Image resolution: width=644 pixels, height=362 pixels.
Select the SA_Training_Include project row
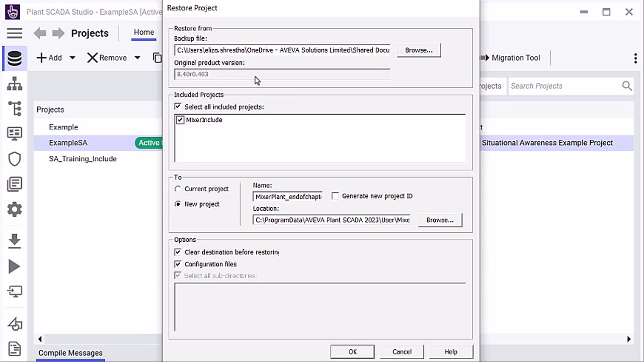[x=83, y=159]
